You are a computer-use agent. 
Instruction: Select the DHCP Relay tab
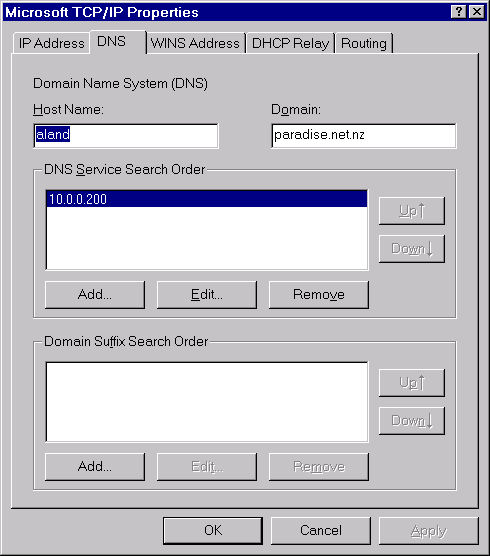point(290,43)
